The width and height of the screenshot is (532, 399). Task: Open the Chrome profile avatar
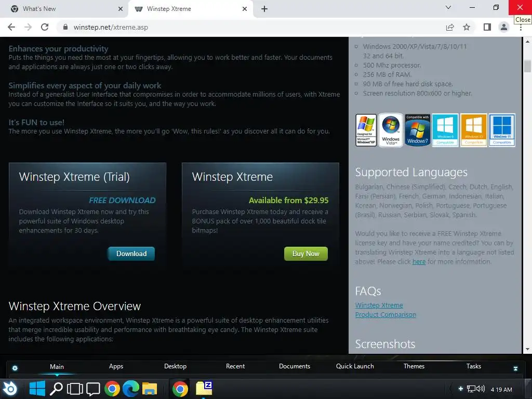point(504,27)
